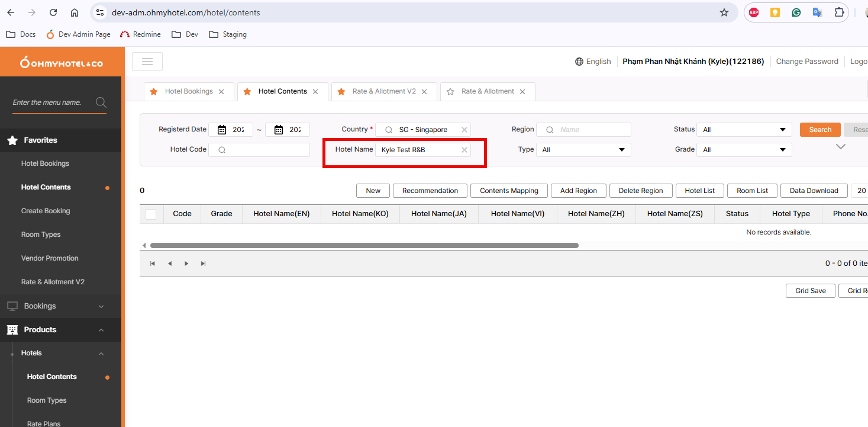Expand more search filters chevron
Viewport: 868px width, 427px height.
coord(840,147)
